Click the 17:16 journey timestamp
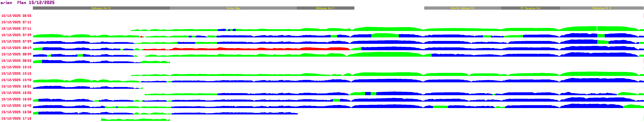Image resolution: width=644 pixels, height=122 pixels. pyautogui.click(x=16, y=118)
